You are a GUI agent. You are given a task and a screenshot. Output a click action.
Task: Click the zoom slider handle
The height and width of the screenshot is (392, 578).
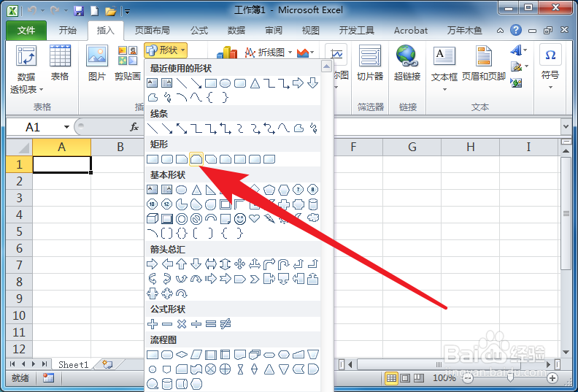pos(510,377)
